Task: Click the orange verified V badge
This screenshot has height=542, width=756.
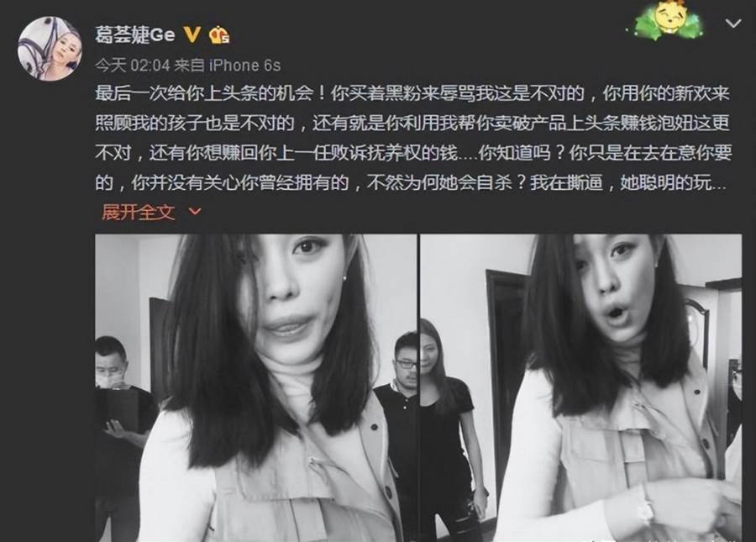Action: click(192, 34)
